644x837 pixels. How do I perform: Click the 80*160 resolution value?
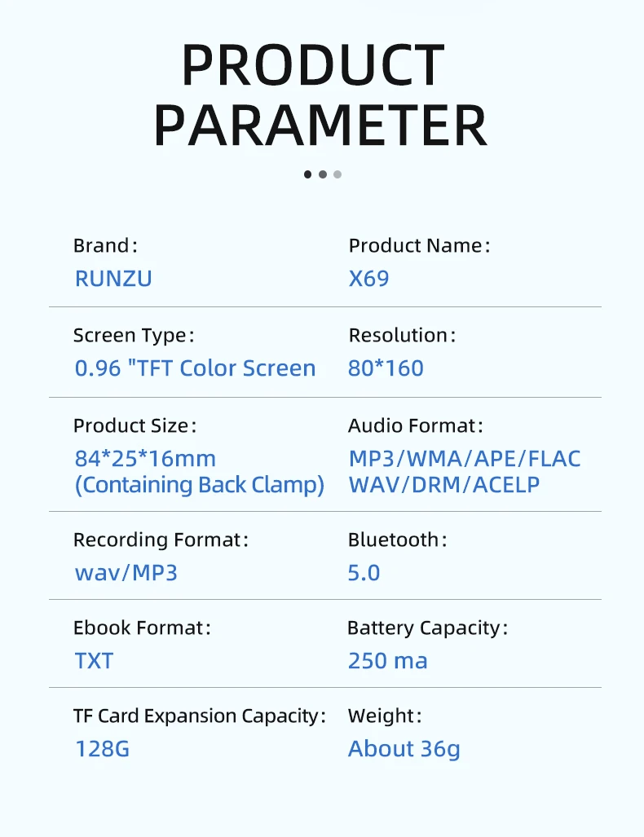386,368
